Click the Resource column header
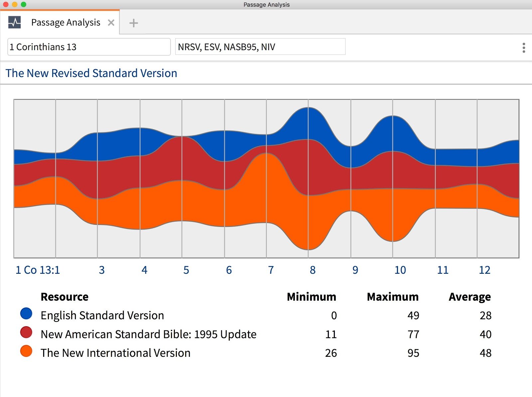This screenshot has width=532, height=397. (x=64, y=297)
